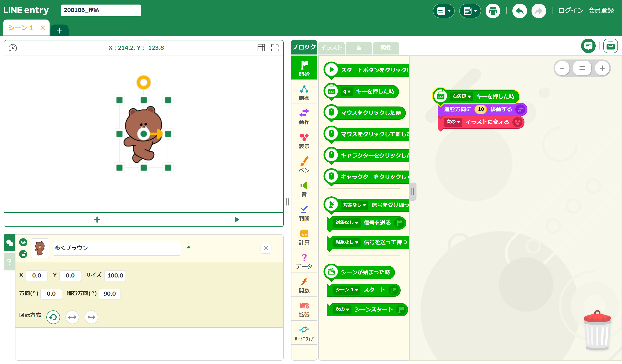Click the ログイン link
Image resolution: width=622 pixels, height=364 pixels.
571,11
